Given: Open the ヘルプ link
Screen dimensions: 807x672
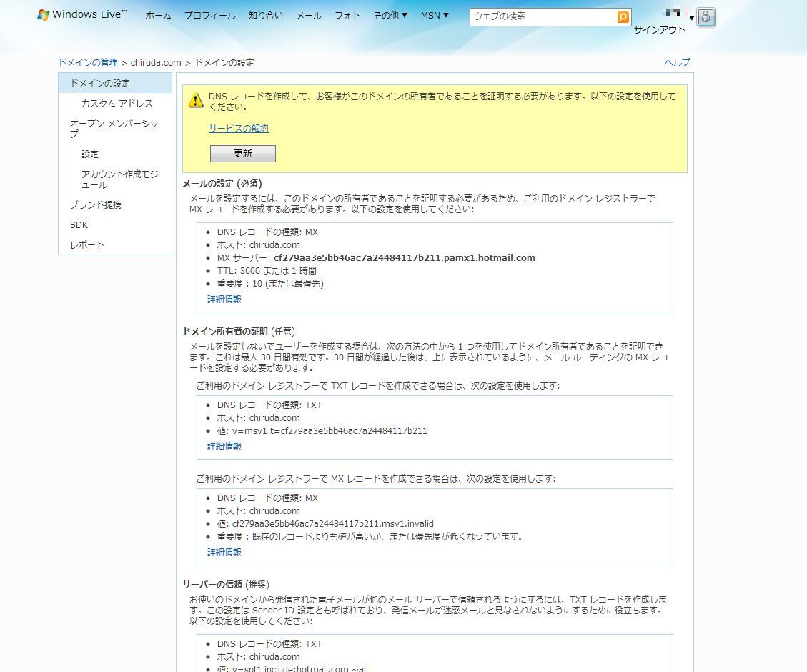Looking at the screenshot, I should [x=677, y=63].
